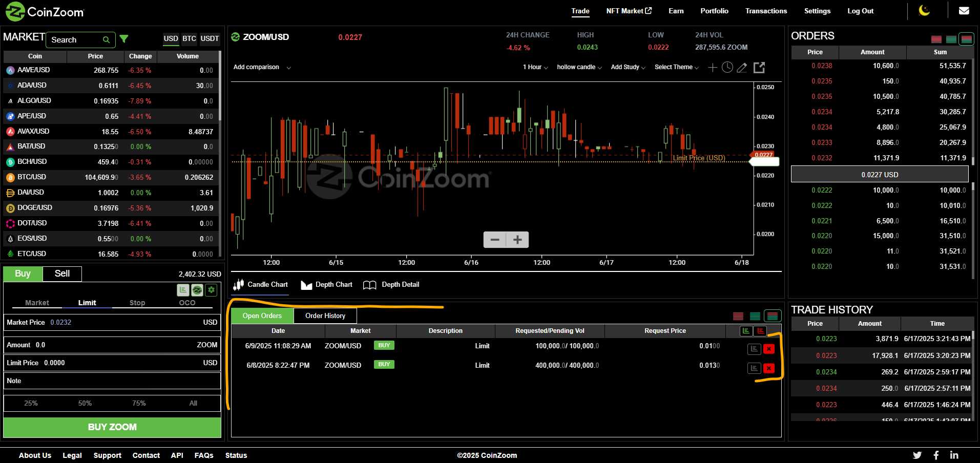Open NFT Market menu link
Viewport: 980px width, 463px height.
pyautogui.click(x=629, y=11)
